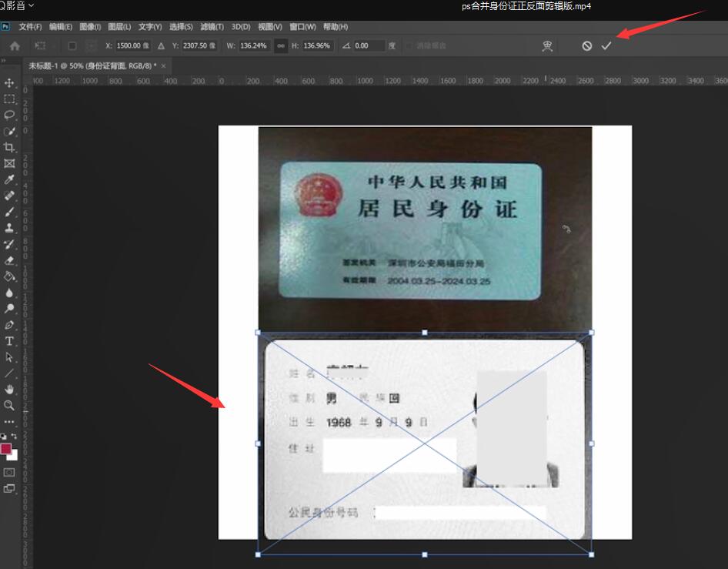The width and height of the screenshot is (728, 569).
Task: Select the Pen tool
Action: coord(8,325)
